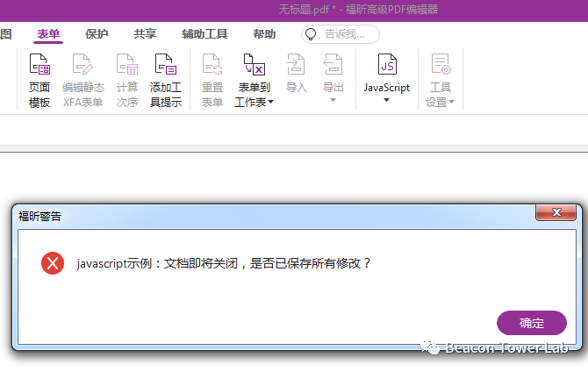Choose 添加工具提示 add tooltip tool
This screenshot has height=372, width=588.
166,80
